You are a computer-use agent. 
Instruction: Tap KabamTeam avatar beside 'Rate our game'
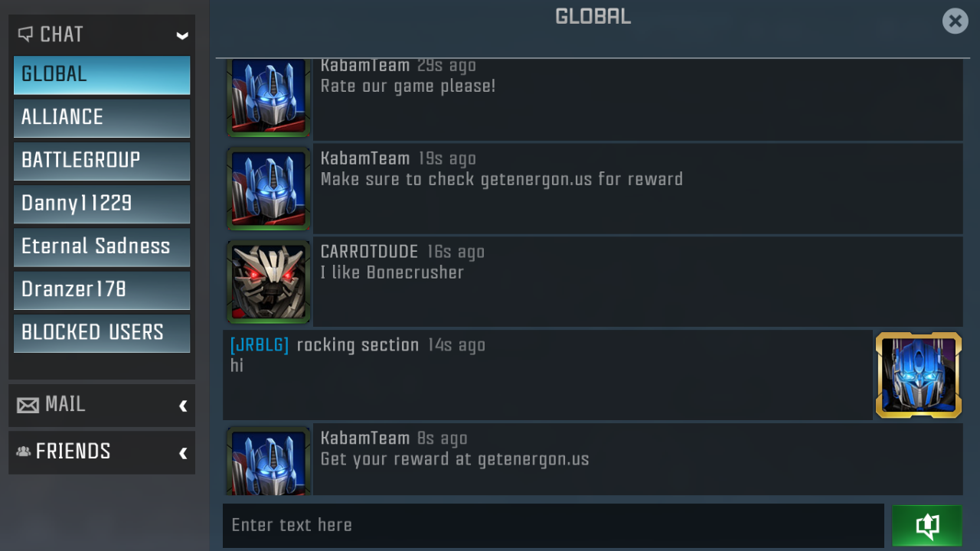coord(269,98)
